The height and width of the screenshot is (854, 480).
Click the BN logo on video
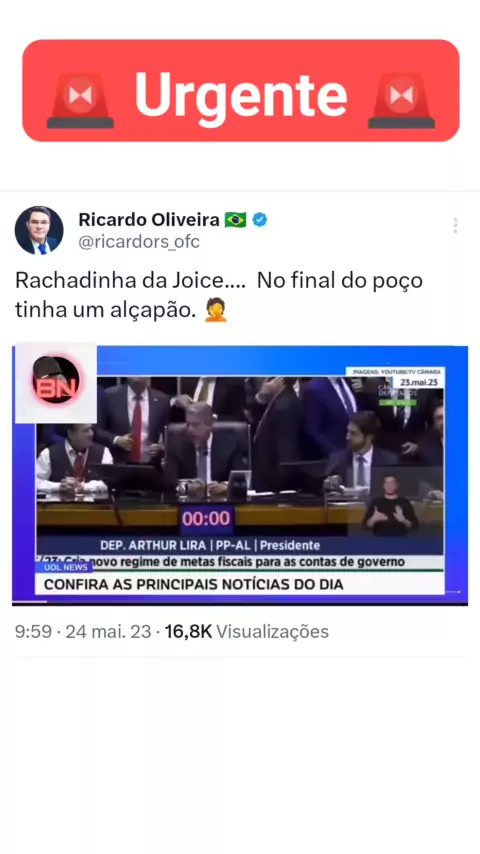tap(56, 383)
